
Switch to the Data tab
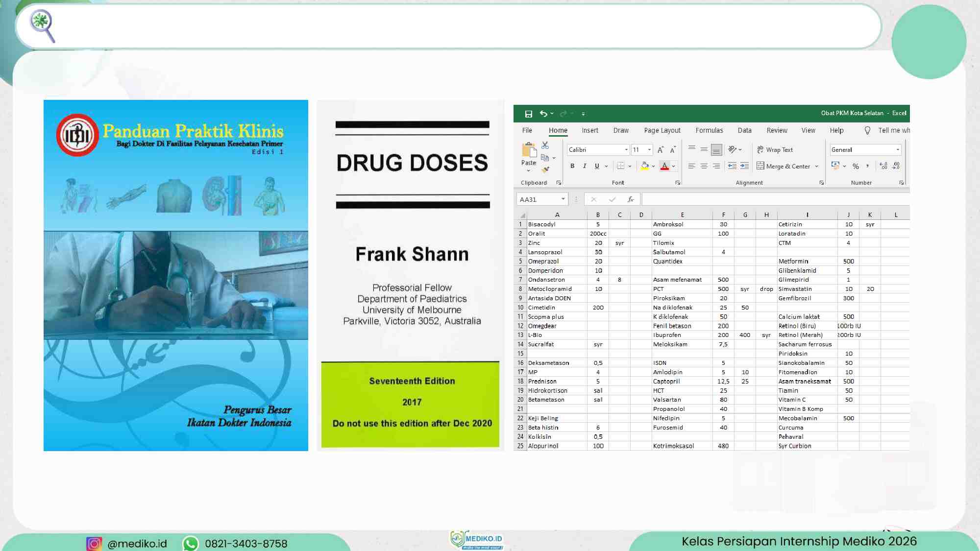point(745,130)
